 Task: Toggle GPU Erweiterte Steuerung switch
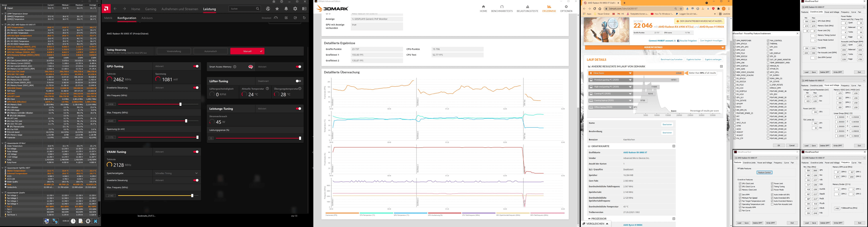click(x=196, y=88)
